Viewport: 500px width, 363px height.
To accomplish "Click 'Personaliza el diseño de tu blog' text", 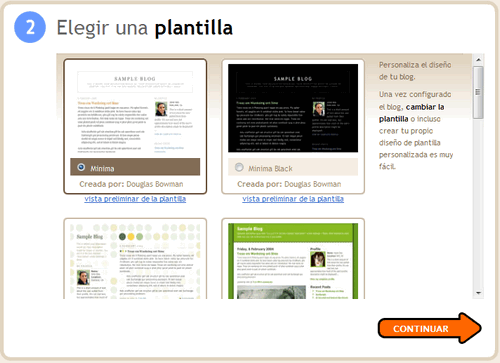I will [x=415, y=71].
